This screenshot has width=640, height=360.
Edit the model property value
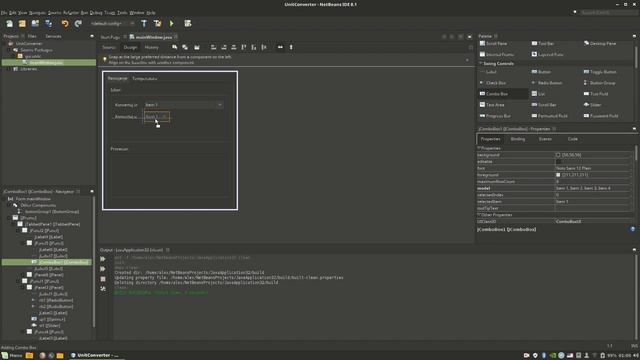tap(592, 188)
